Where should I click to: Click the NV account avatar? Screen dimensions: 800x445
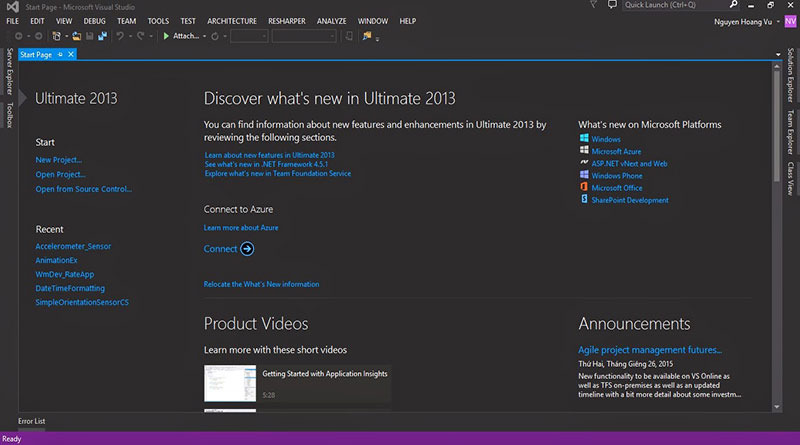click(x=790, y=21)
